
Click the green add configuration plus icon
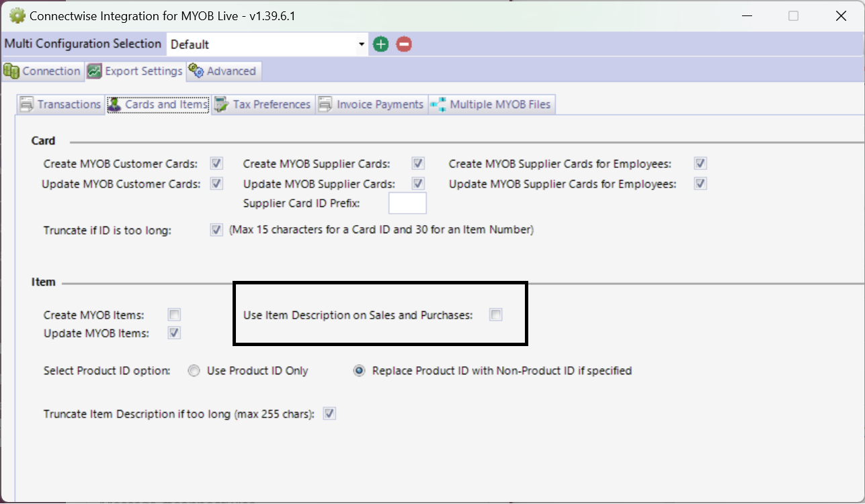coord(381,44)
